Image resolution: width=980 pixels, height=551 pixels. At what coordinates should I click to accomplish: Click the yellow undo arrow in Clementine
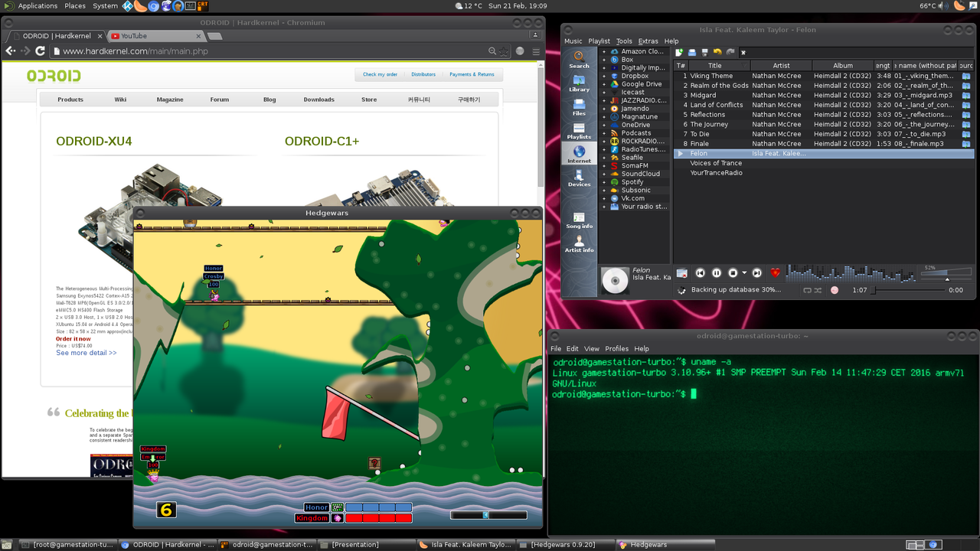tap(717, 52)
